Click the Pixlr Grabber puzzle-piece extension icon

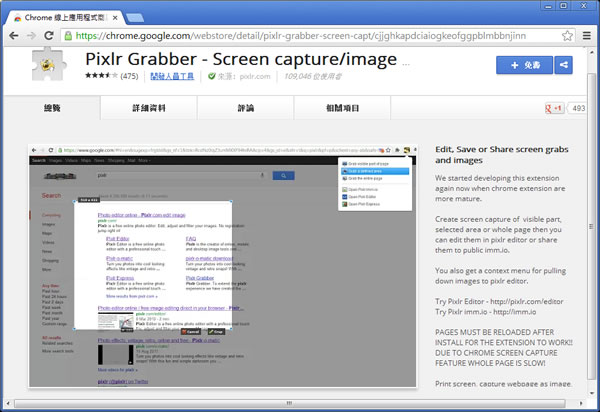click(49, 64)
